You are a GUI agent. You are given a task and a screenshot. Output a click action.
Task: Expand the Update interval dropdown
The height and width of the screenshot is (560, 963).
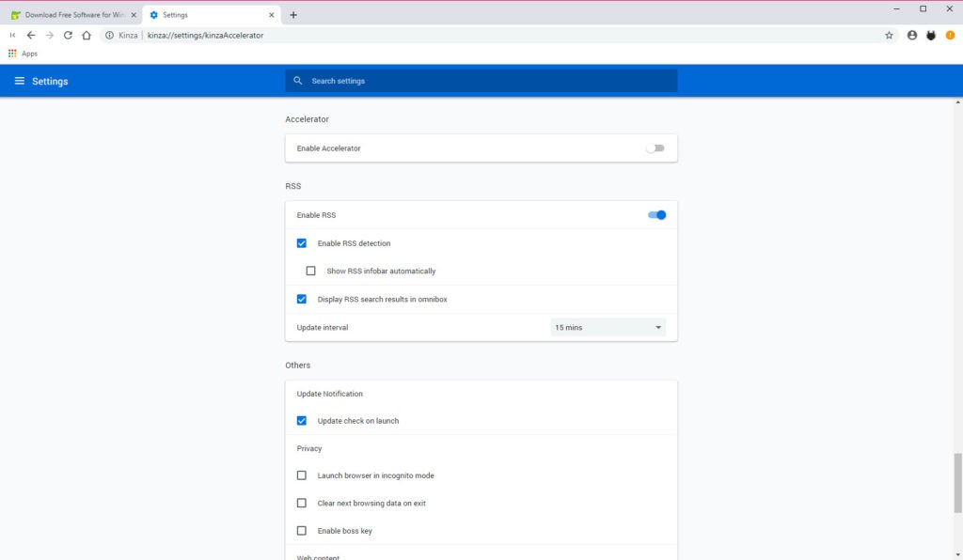pyautogui.click(x=608, y=327)
